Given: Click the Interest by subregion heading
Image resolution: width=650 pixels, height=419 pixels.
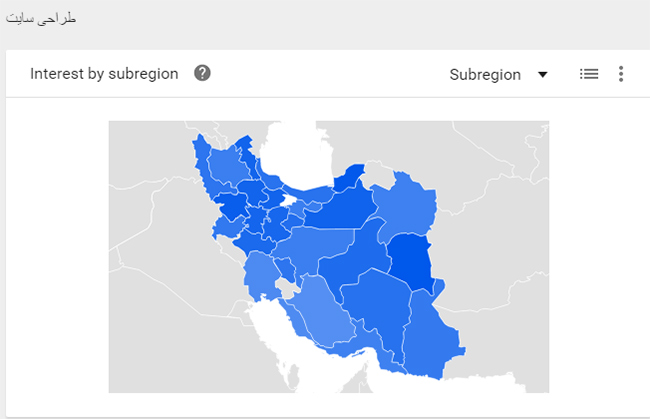Looking at the screenshot, I should point(104,74).
